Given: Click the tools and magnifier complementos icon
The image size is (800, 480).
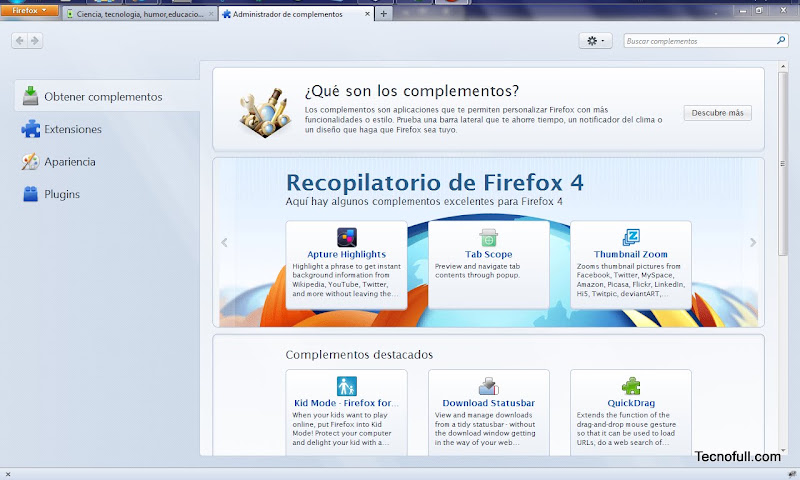Looking at the screenshot, I should (x=265, y=112).
